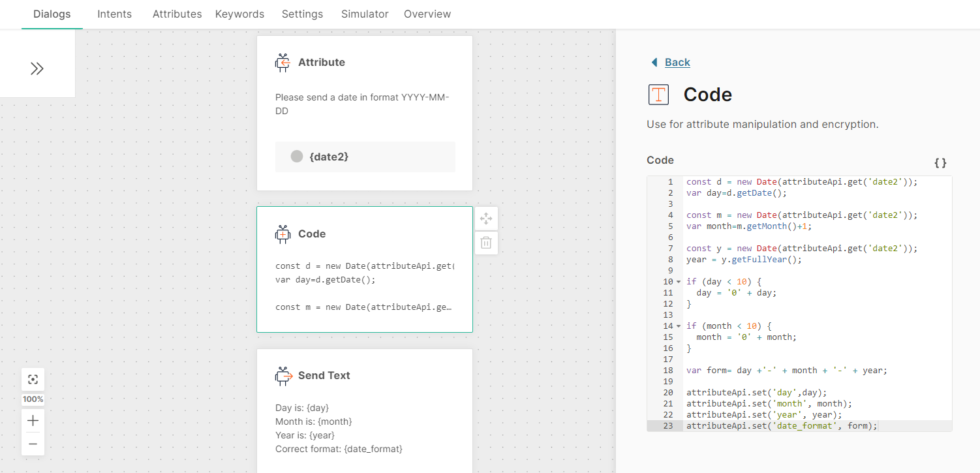The width and height of the screenshot is (980, 473).
Task: Switch to the Intents tab
Action: click(114, 14)
